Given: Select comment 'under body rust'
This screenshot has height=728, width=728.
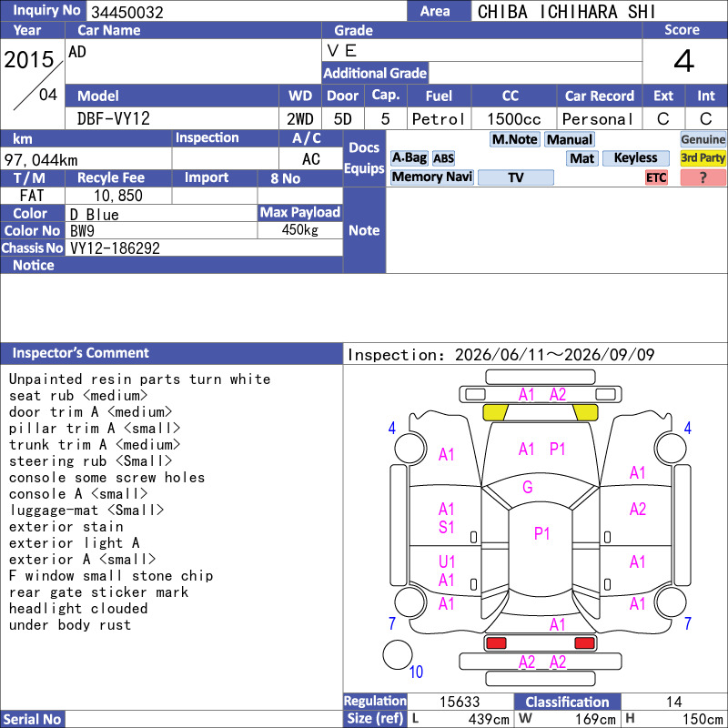Looking at the screenshot, I should click(70, 625).
